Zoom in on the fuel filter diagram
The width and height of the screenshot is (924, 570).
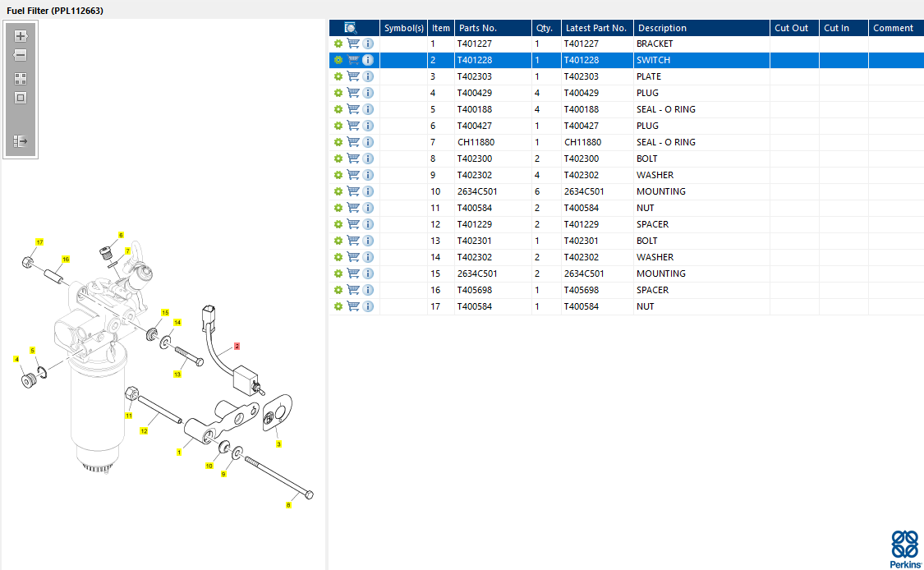click(x=21, y=36)
